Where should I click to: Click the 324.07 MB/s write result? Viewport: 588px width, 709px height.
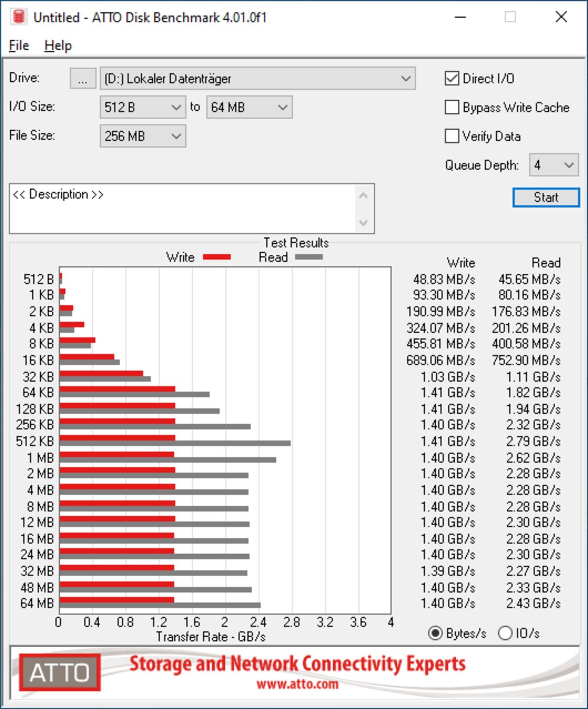tap(441, 328)
